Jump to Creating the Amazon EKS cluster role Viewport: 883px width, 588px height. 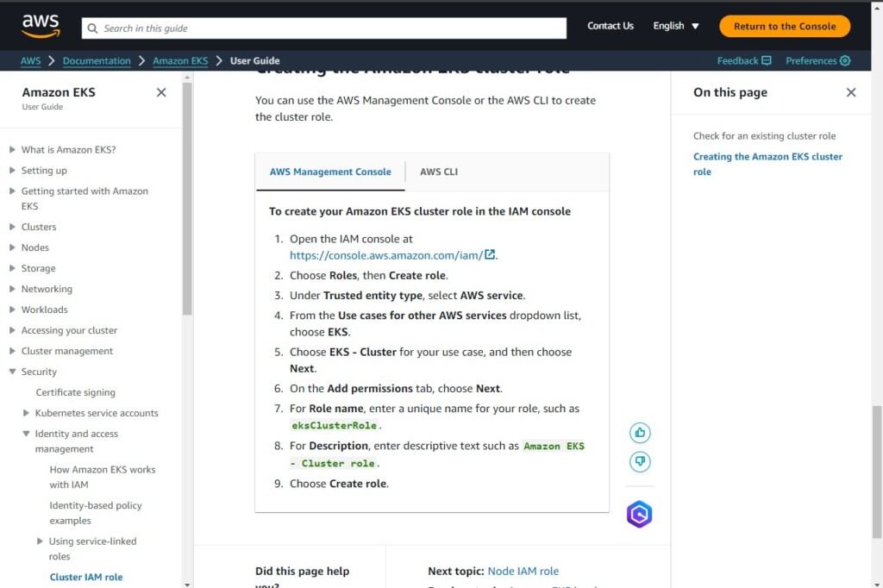[x=767, y=164]
